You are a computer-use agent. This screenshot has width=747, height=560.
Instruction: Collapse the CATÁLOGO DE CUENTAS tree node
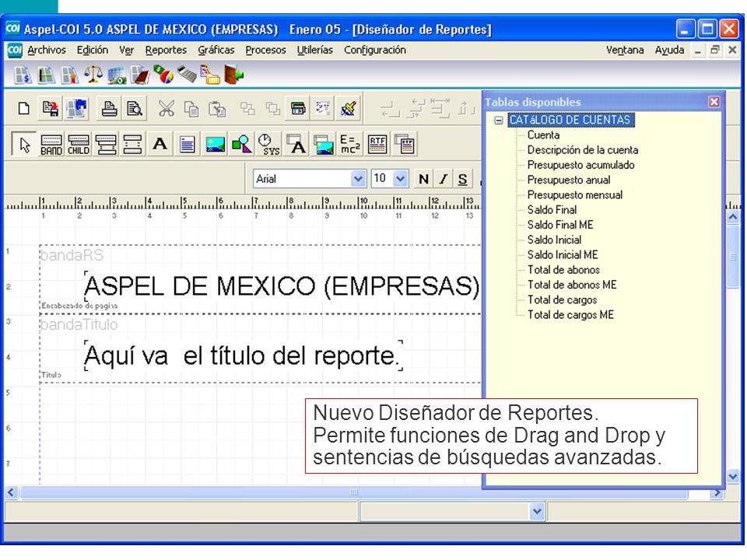coord(499,120)
